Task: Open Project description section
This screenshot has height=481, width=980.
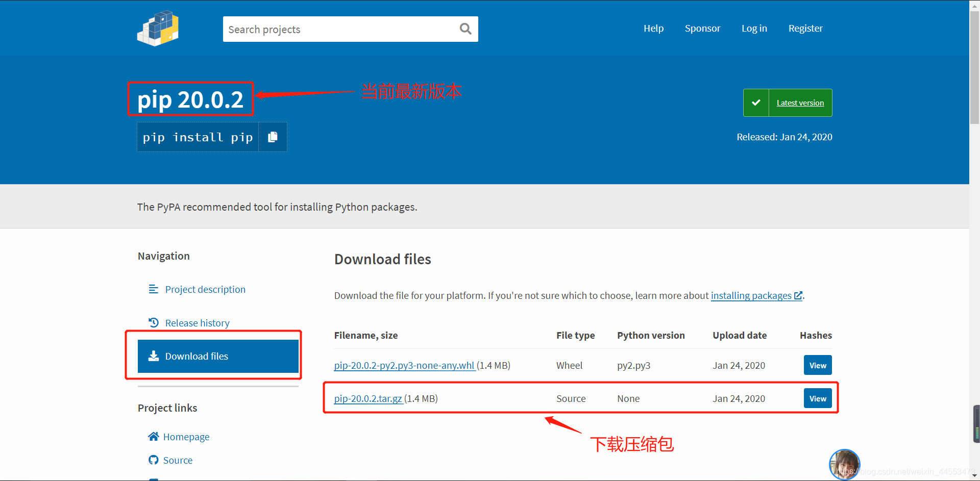Action: (x=205, y=289)
